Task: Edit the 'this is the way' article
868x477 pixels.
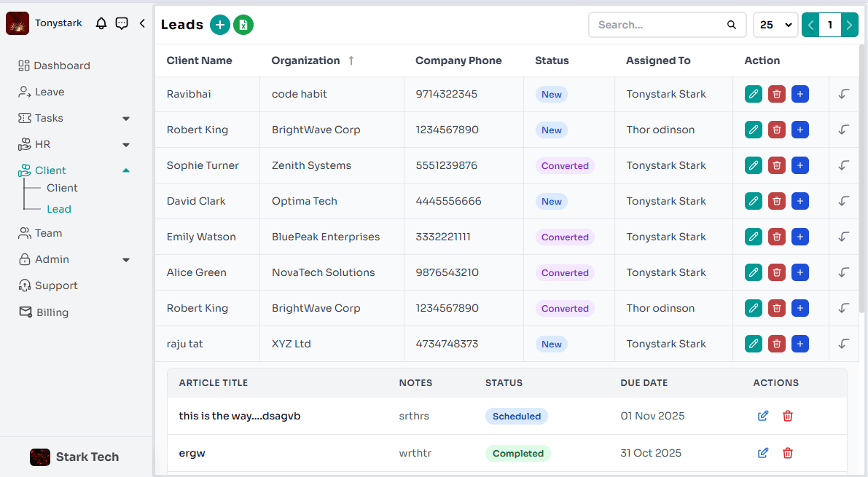Action: click(x=763, y=416)
